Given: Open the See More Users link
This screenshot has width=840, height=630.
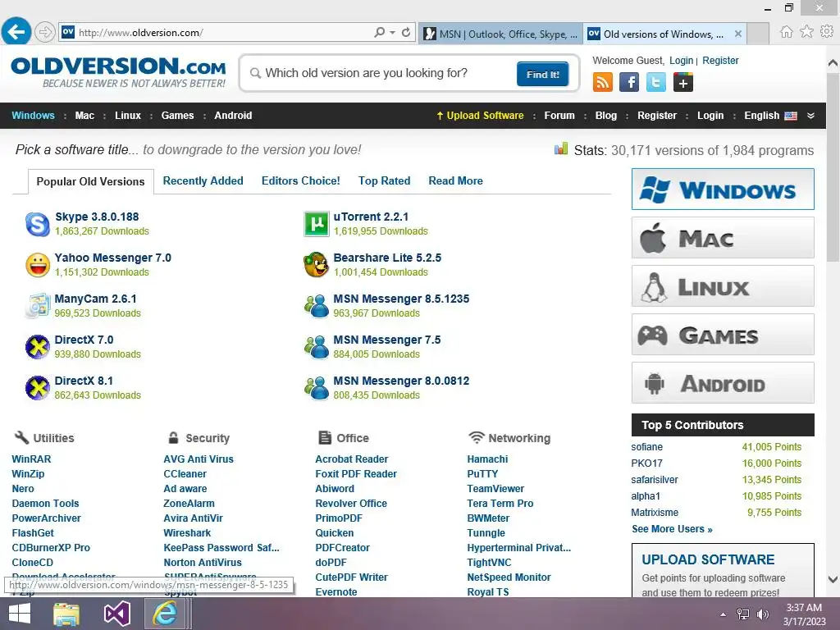Looking at the screenshot, I should pyautogui.click(x=672, y=529).
